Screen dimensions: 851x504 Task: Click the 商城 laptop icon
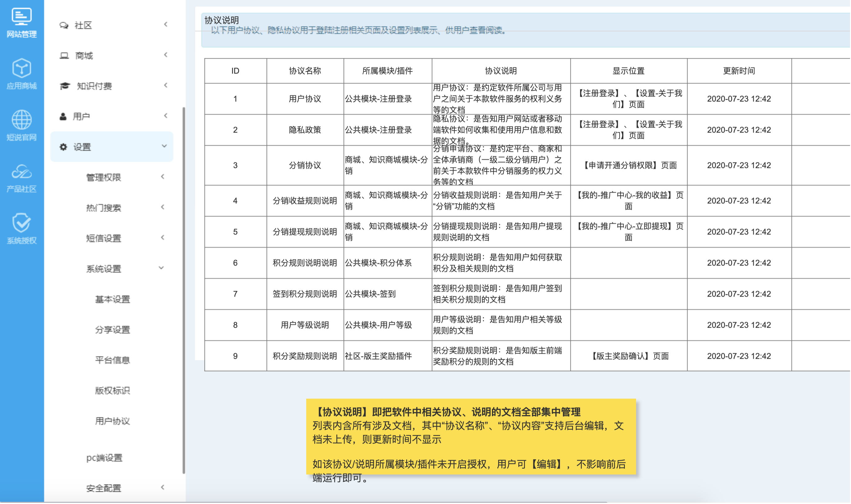tap(64, 56)
